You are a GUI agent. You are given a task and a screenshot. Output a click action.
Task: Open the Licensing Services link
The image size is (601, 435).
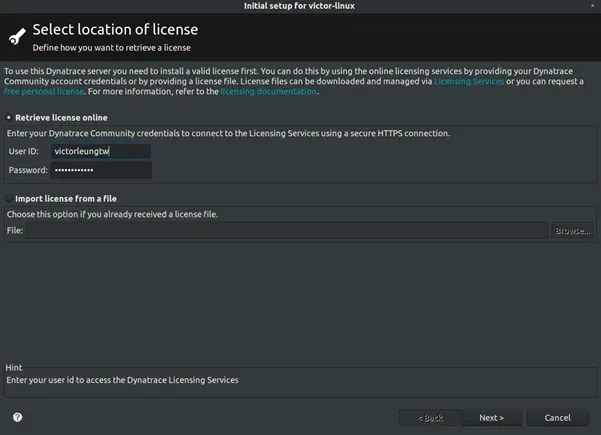(x=469, y=81)
